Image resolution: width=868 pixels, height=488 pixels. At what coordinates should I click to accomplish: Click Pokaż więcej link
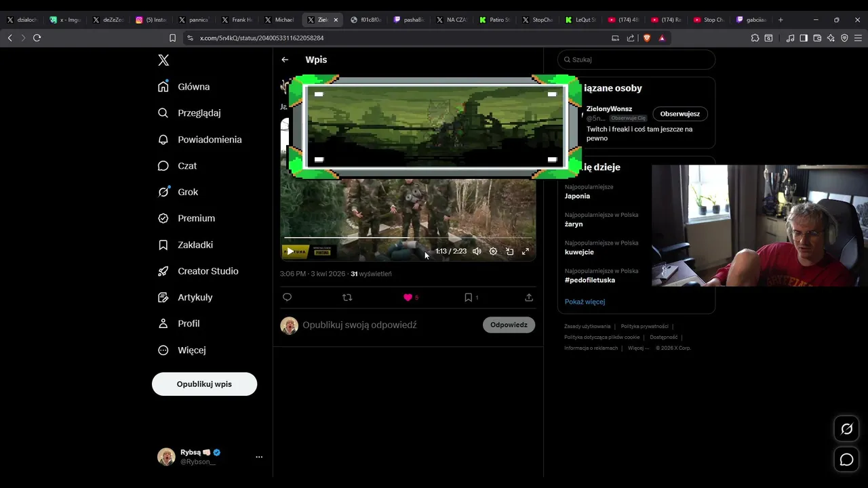click(585, 302)
